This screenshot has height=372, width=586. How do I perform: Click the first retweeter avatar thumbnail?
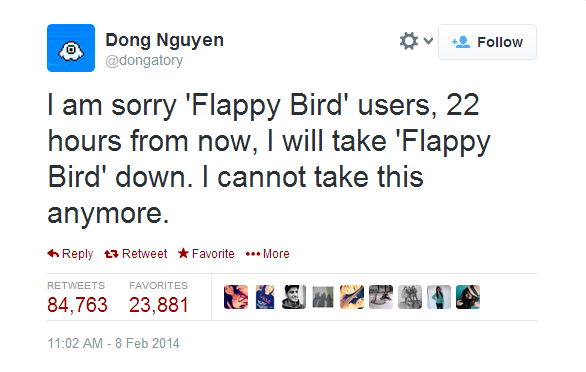click(236, 297)
